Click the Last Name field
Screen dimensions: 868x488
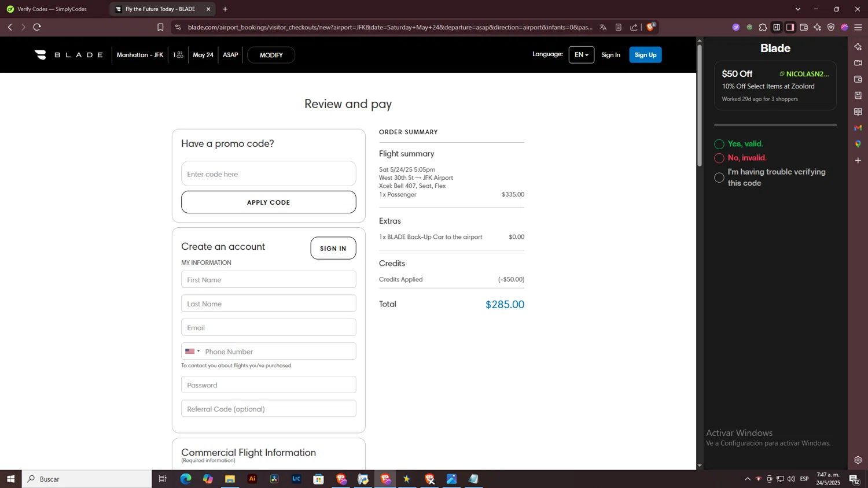269,304
